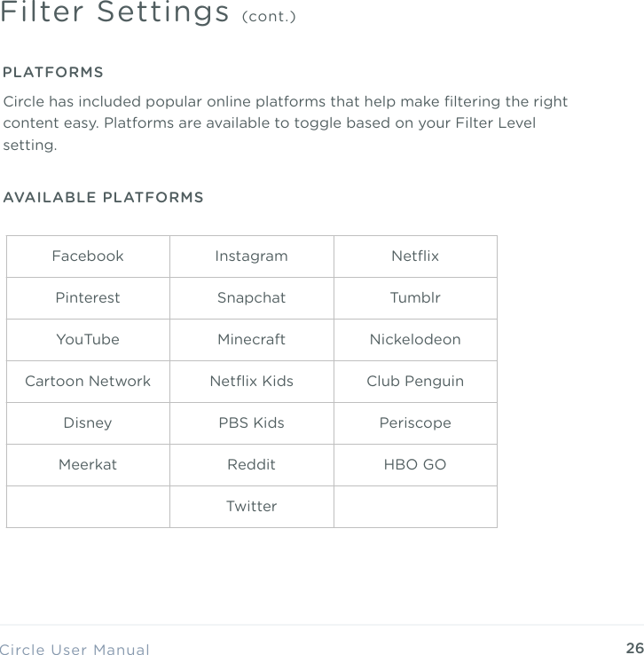This screenshot has width=644, height=655.
Task: Select PBS Kids in the table
Action: click(x=251, y=423)
